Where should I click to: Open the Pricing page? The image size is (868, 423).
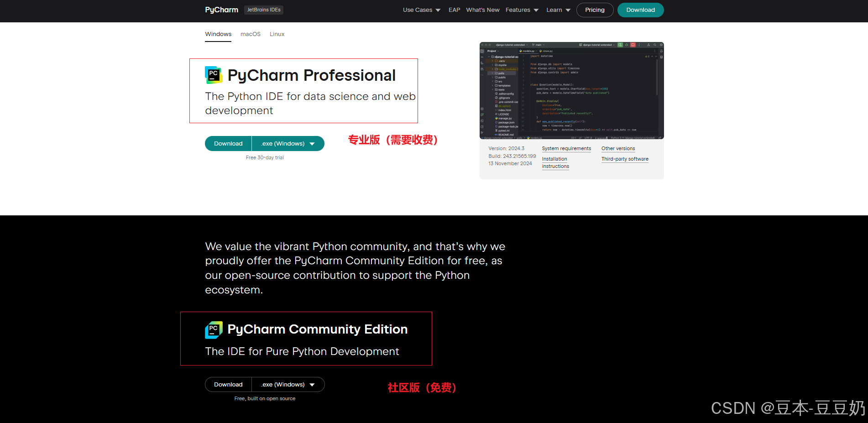point(595,10)
